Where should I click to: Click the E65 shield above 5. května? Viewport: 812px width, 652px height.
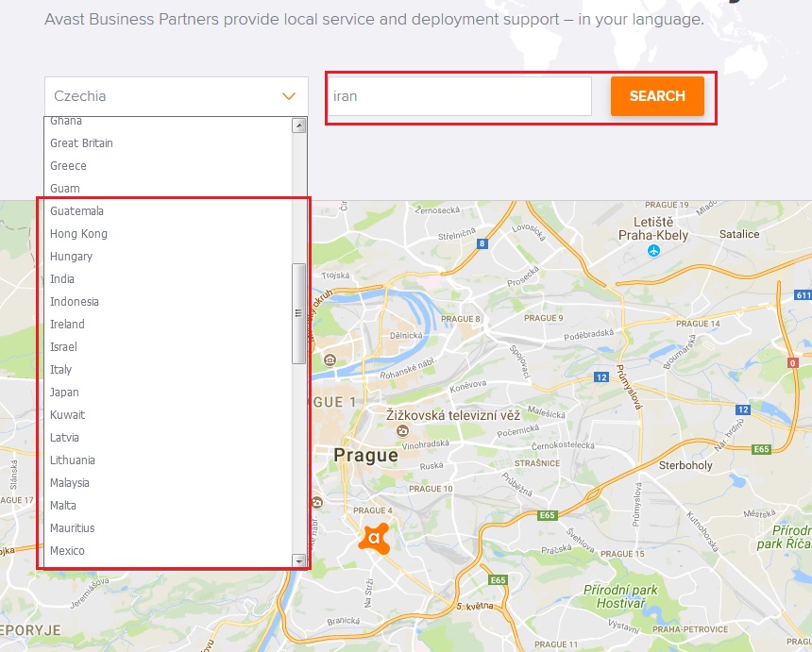[x=498, y=580]
